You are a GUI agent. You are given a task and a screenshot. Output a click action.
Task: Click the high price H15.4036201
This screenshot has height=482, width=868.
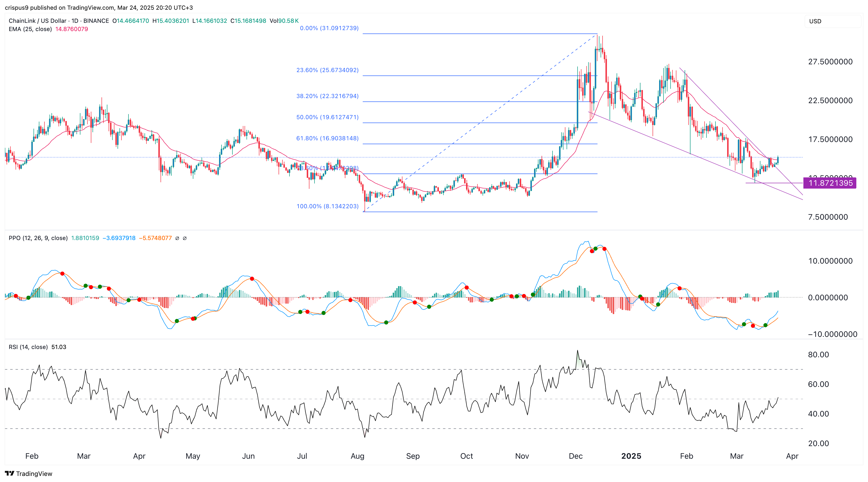[171, 21]
